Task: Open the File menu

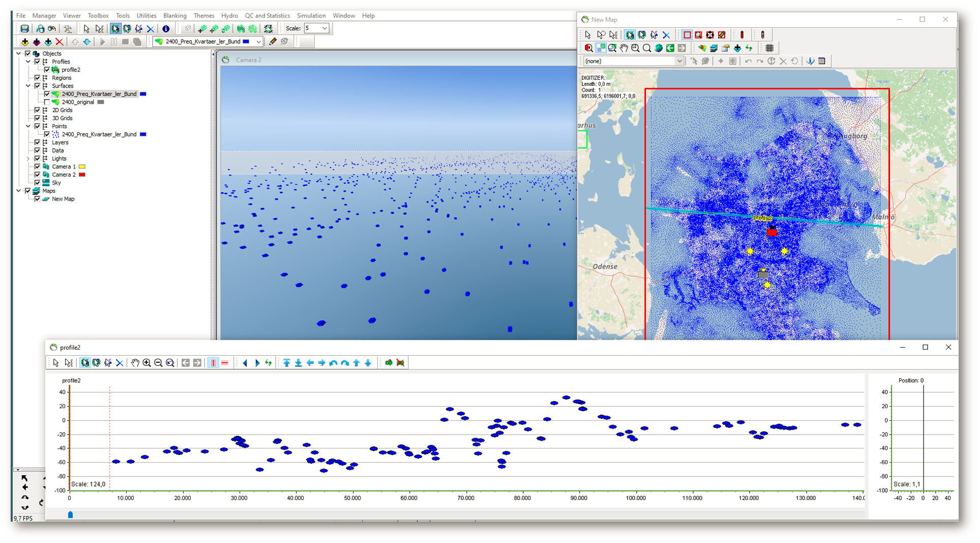Action: click(21, 16)
